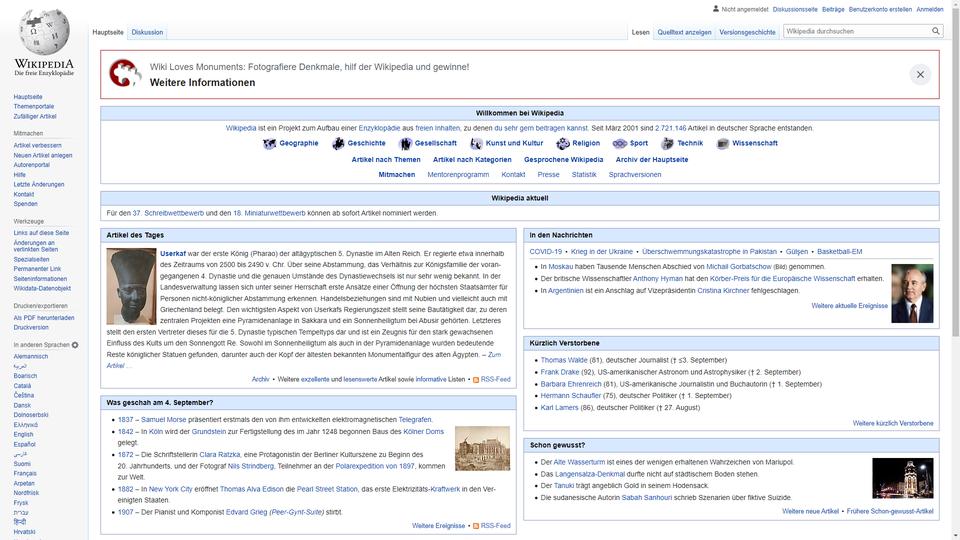Open the Samuel Morse link
Image resolution: width=960 pixels, height=540 pixels.
point(163,420)
